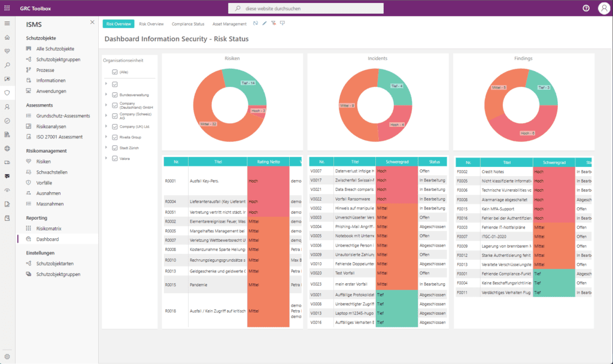Sort by Rating Netto column header

pyautogui.click(x=268, y=162)
